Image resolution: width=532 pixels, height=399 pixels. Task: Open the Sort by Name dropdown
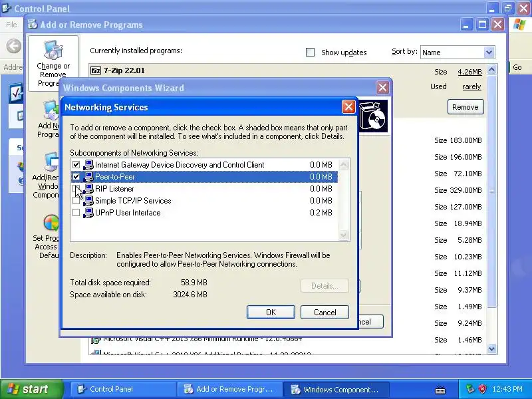click(x=489, y=53)
